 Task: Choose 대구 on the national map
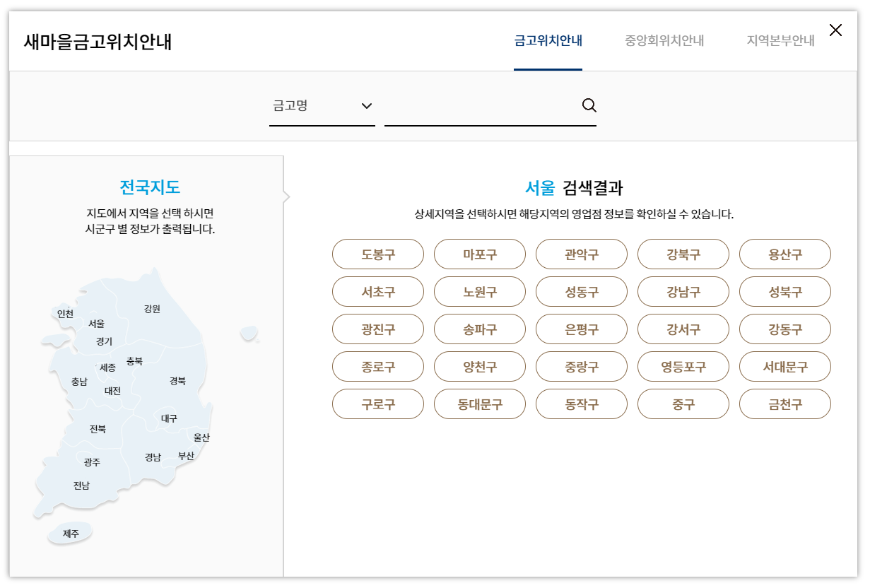click(169, 418)
